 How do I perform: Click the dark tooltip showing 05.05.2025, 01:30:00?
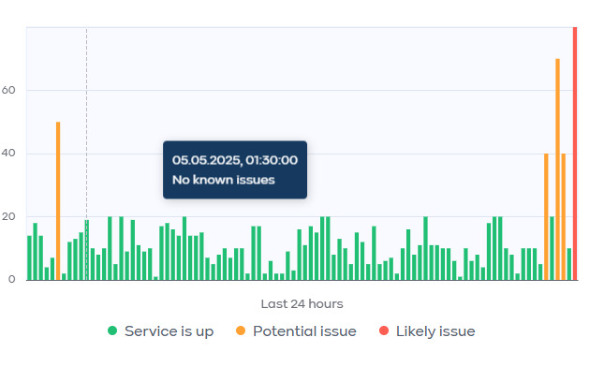(235, 170)
